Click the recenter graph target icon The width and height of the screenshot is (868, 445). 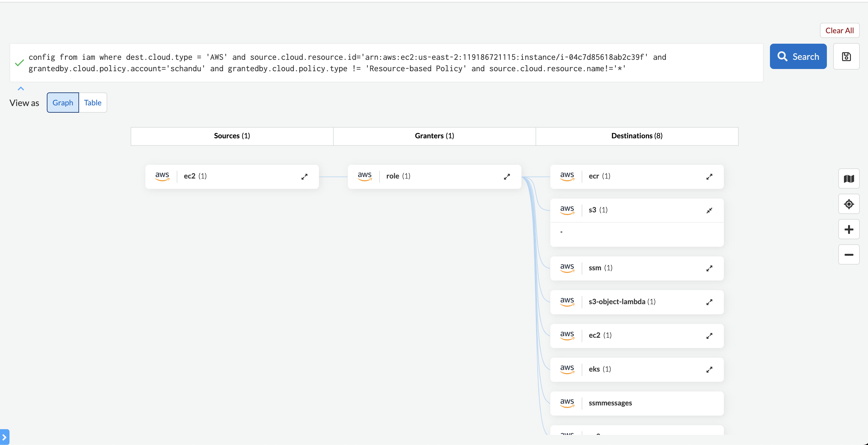[x=848, y=204]
